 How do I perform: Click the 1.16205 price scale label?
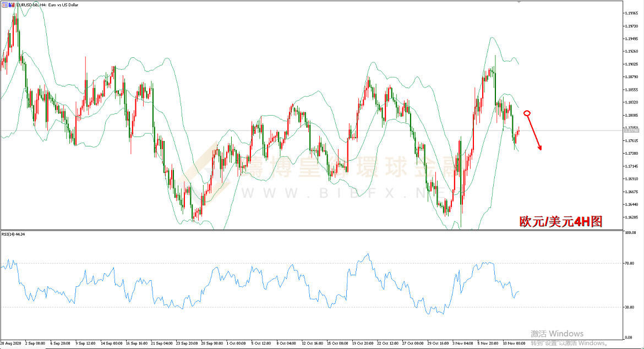(x=632, y=217)
